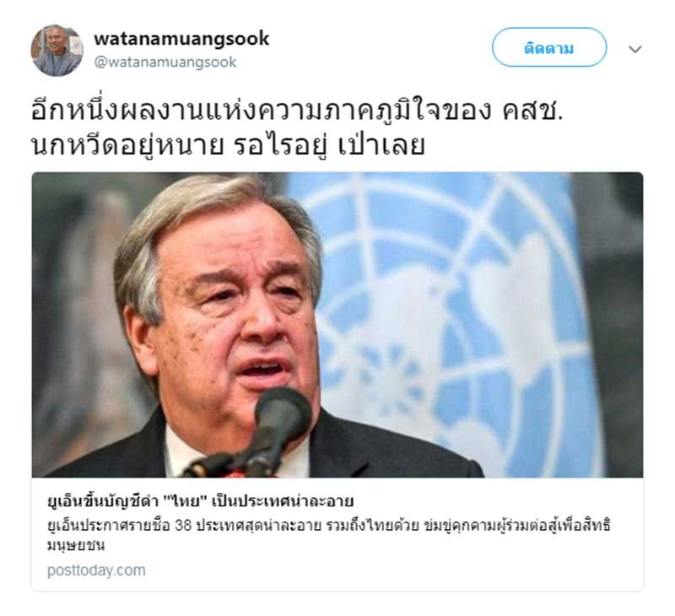Visit the posttoday.com source link
Image resolution: width=675 pixels, height=616 pixels.
point(96,570)
